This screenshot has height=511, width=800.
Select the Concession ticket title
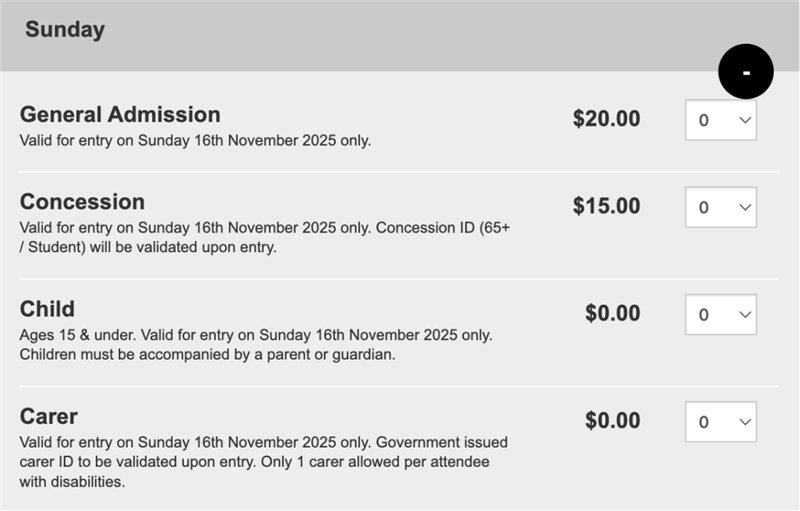click(x=82, y=202)
